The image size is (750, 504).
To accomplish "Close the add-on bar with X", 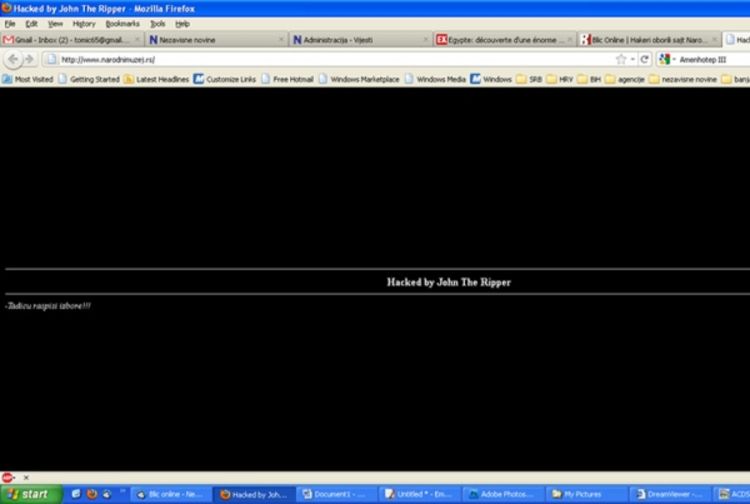I will tap(26, 477).
